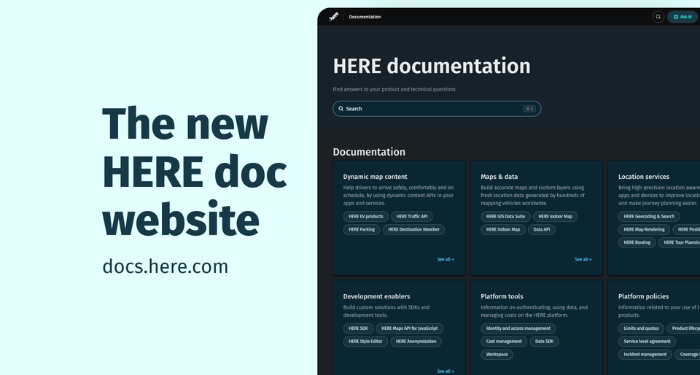Open HERE Map Rendering chip
The width and height of the screenshot is (700, 375).
click(x=644, y=229)
